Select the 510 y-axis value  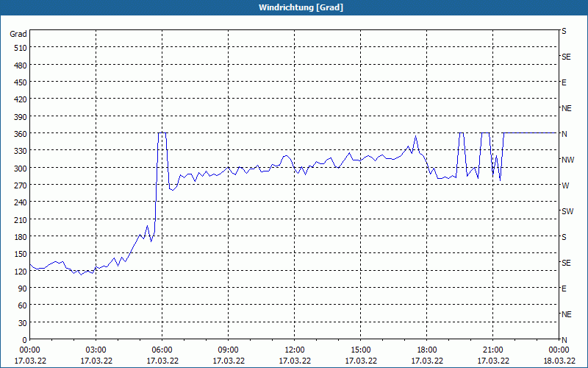coord(21,48)
